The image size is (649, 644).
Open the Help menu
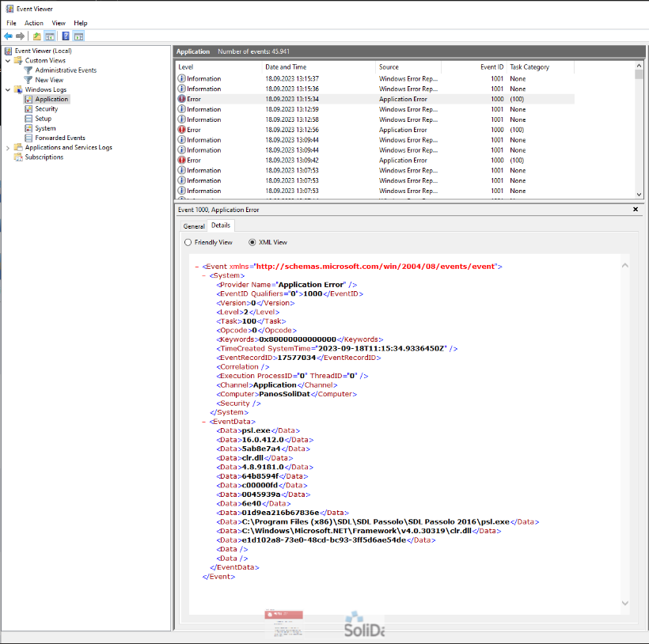coord(80,23)
